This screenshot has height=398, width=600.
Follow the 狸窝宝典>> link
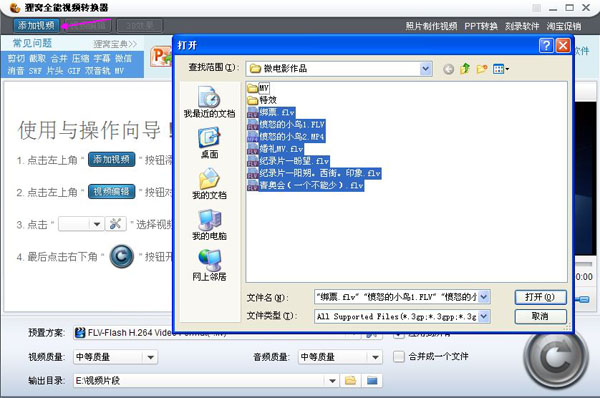[x=115, y=44]
